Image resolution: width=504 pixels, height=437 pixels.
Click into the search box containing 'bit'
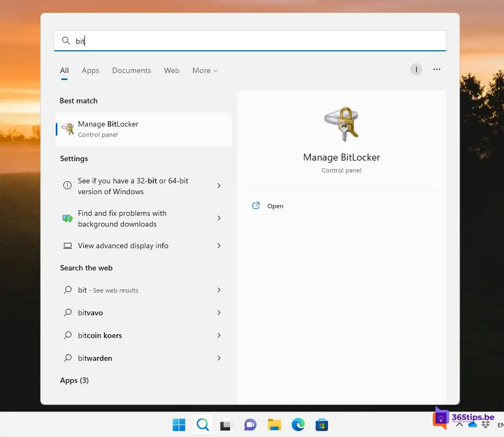(x=249, y=41)
